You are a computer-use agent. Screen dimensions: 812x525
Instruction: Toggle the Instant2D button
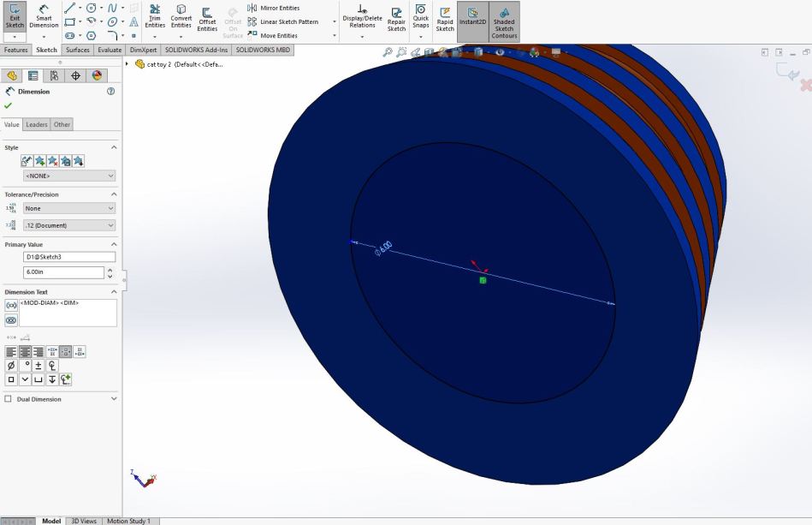[x=472, y=16]
